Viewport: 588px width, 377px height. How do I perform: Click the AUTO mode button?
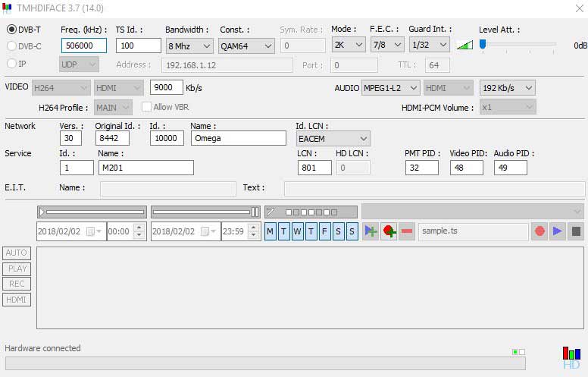pyautogui.click(x=17, y=253)
